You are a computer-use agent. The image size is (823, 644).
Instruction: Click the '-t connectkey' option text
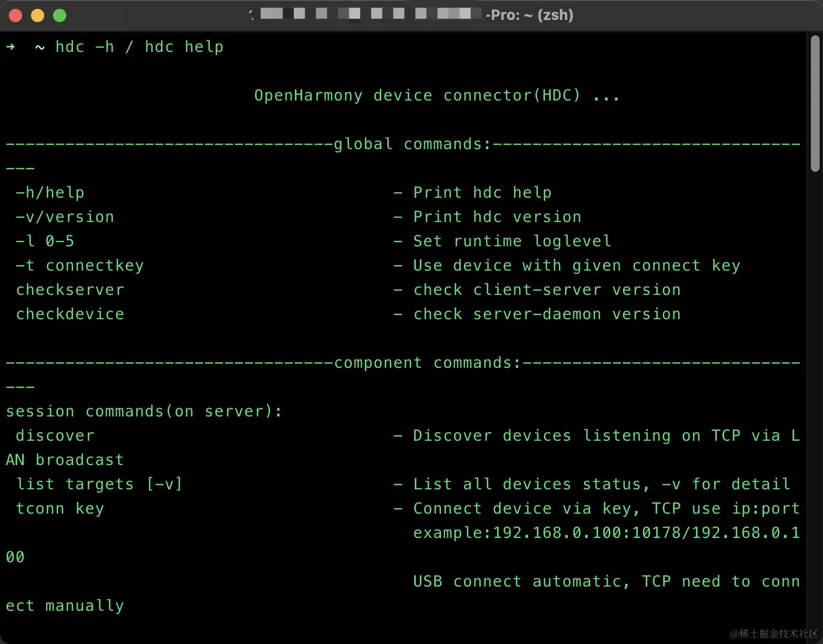(80, 266)
